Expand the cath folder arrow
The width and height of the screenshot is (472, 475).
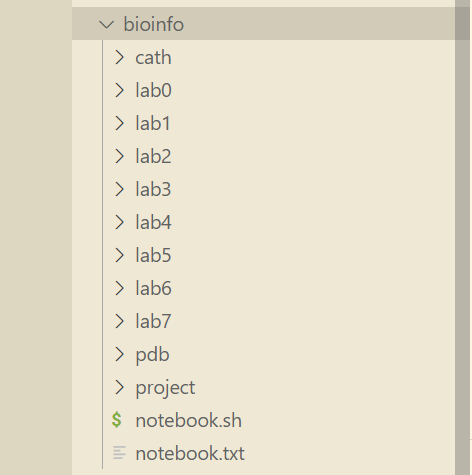click(x=119, y=57)
